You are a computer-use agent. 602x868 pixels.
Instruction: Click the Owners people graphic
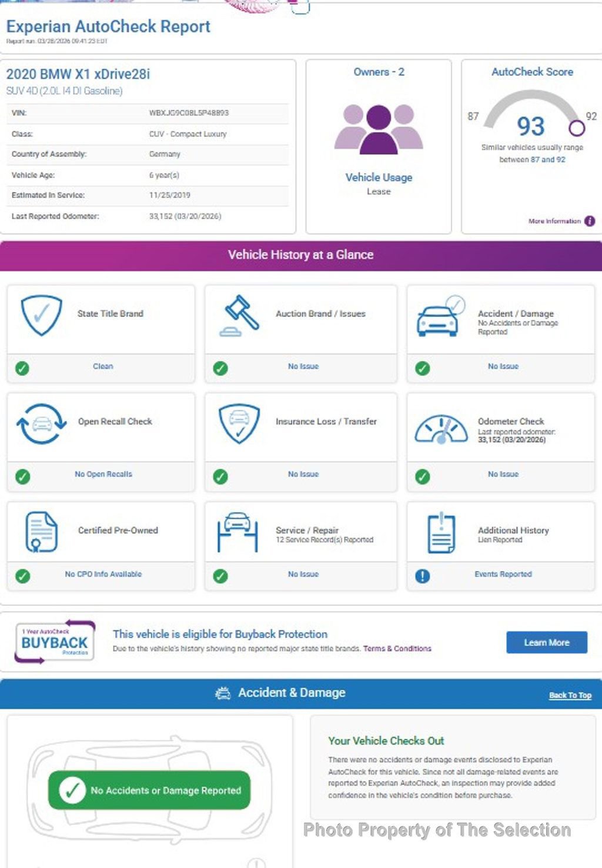tap(379, 129)
